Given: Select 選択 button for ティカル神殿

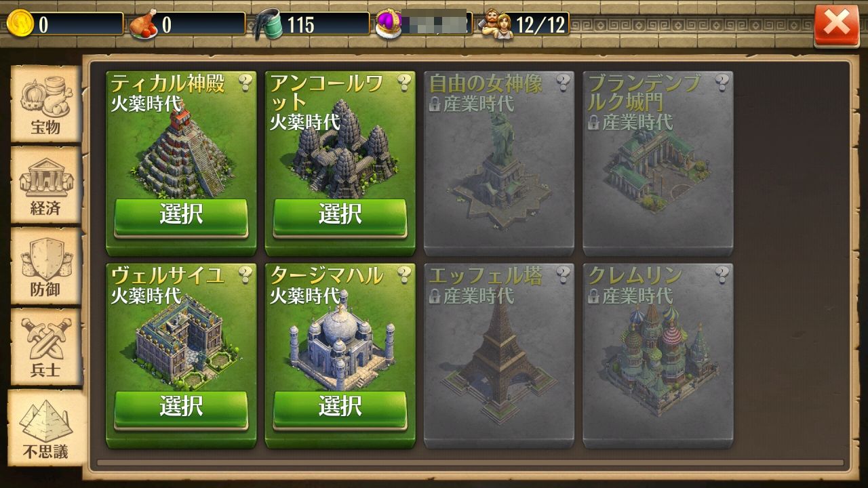Looking at the screenshot, I should click(x=181, y=217).
